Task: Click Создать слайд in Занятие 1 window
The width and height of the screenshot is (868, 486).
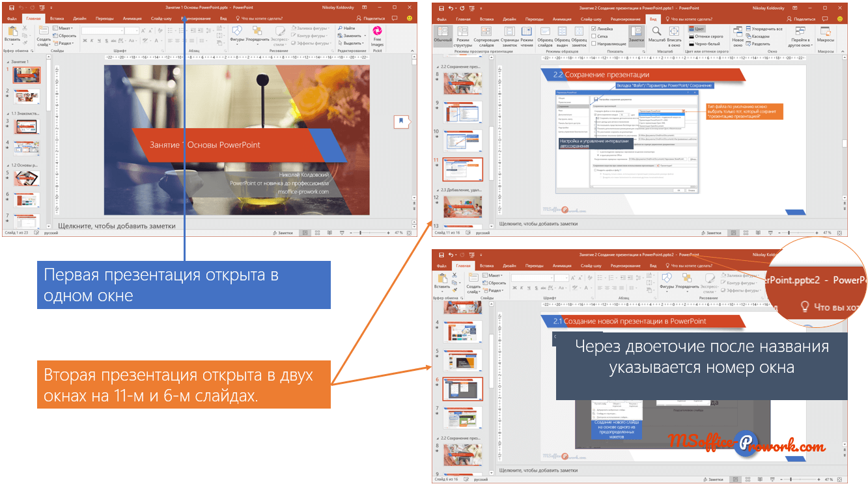Action: point(43,34)
